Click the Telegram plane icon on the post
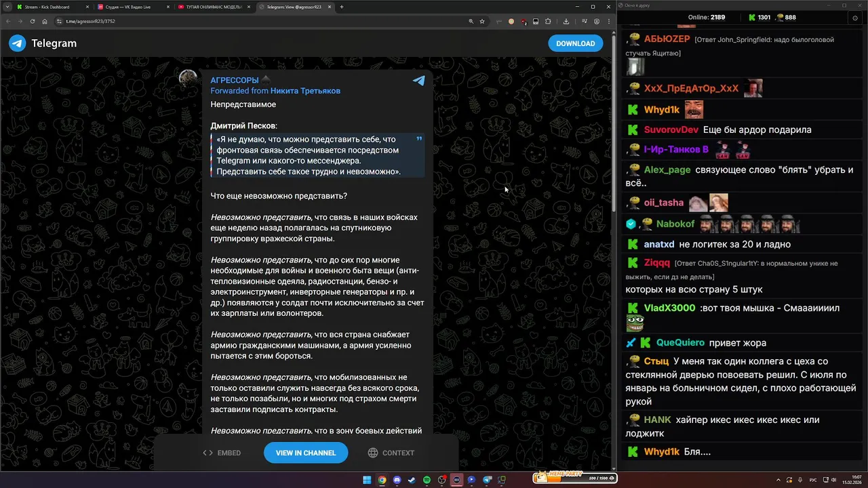The width and height of the screenshot is (868, 488). 419,81
